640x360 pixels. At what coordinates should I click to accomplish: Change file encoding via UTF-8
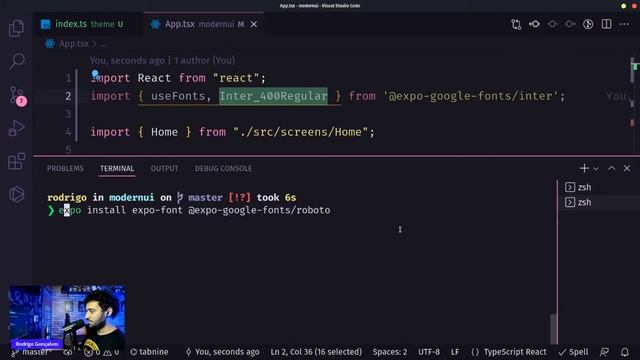click(x=429, y=352)
